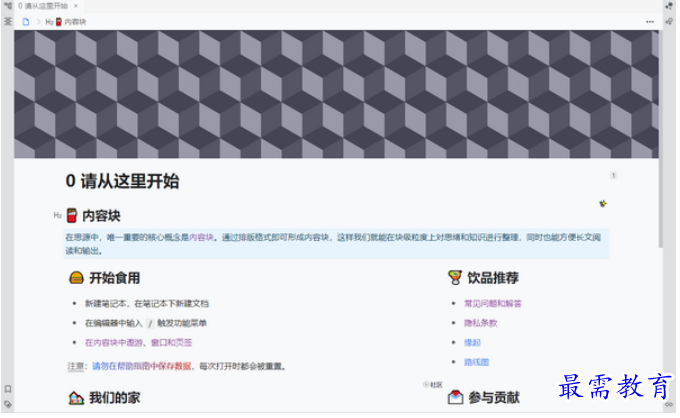The height and width of the screenshot is (418, 680).
Task: Click the 参与贡献 heading
Action: [495, 398]
